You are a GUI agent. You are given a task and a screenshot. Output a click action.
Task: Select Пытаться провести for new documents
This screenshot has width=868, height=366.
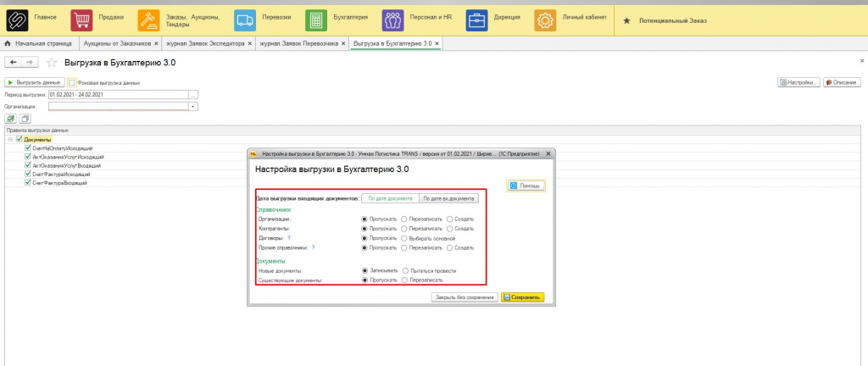[x=406, y=271]
